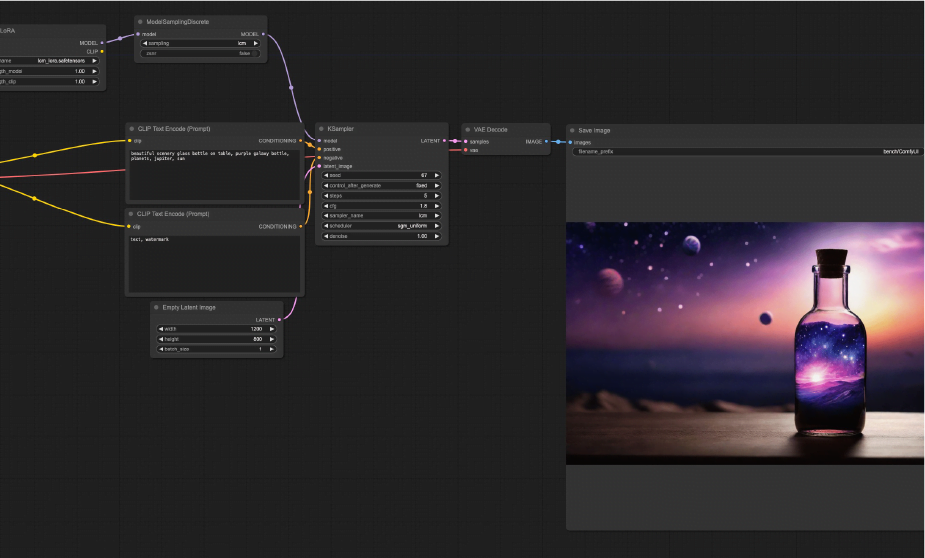Viewport: 925px width, 558px height.
Task: Click the denoise value field in KSampler
Action: (381, 236)
